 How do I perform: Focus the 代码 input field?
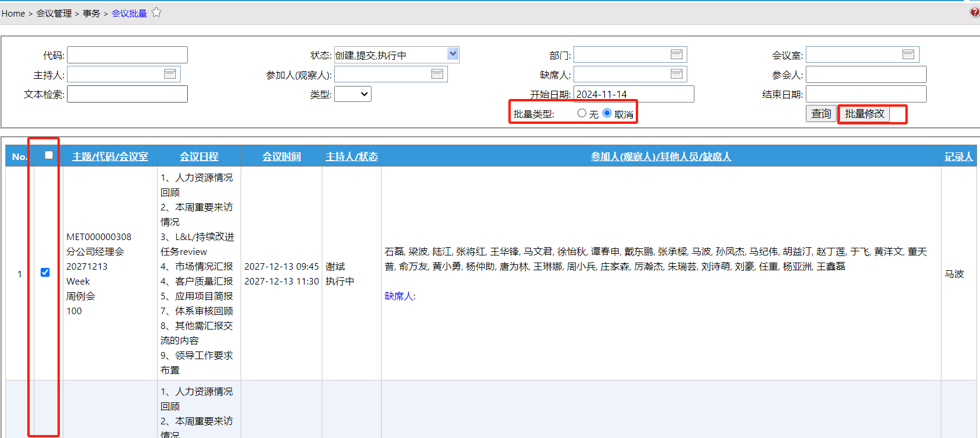click(x=127, y=55)
